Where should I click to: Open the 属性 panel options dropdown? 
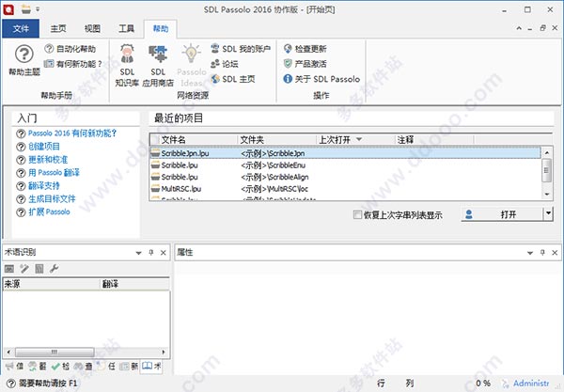coord(530,253)
